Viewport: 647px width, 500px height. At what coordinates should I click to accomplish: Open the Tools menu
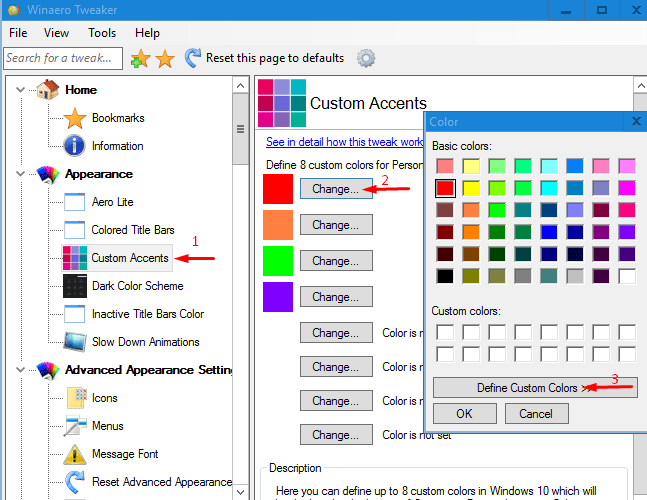pos(102,33)
